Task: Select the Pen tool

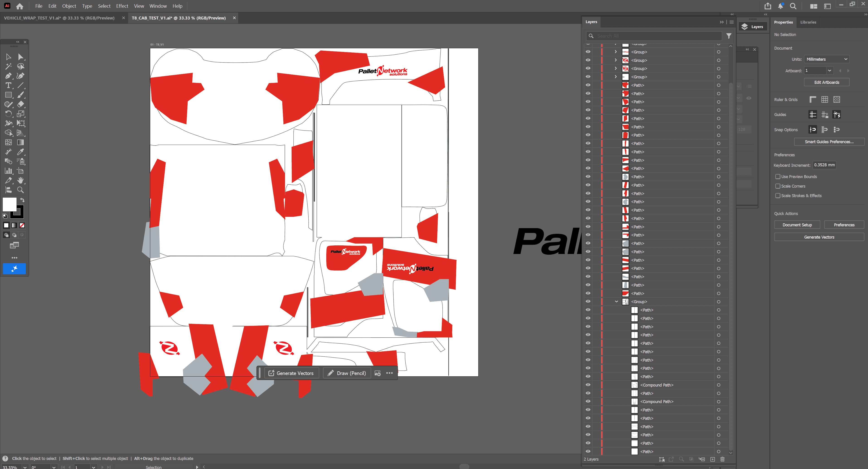Action: pos(8,76)
